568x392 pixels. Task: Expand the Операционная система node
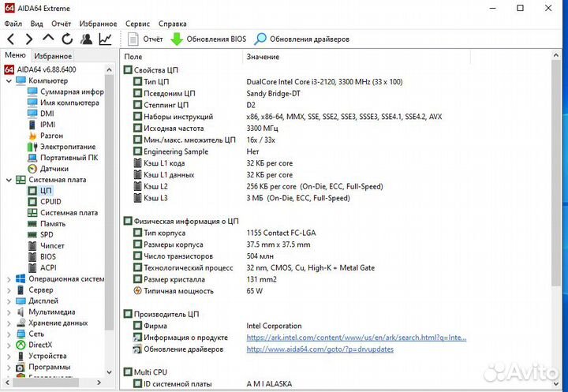(x=9, y=279)
